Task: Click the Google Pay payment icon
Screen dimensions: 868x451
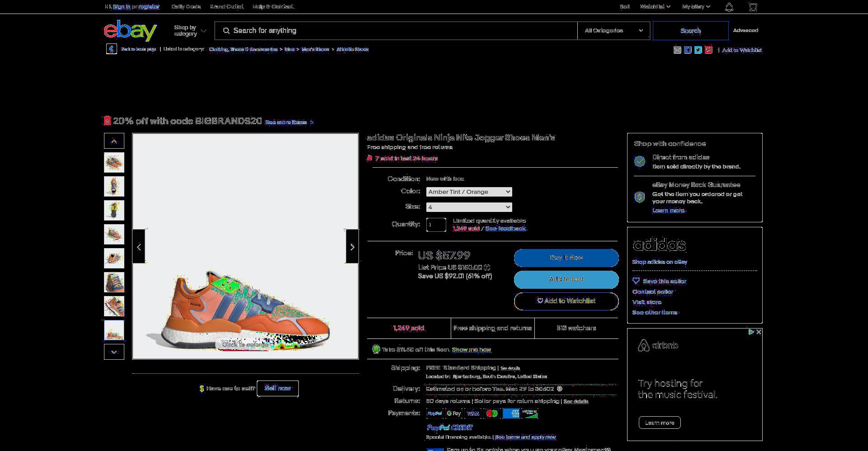Action: (x=453, y=413)
